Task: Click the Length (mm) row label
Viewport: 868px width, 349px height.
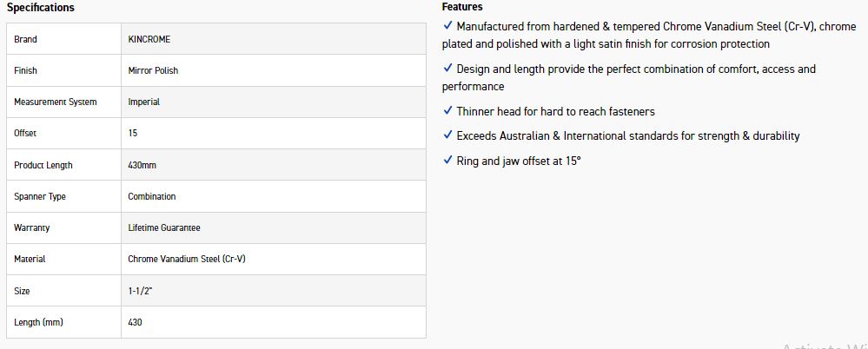Action: (38, 322)
